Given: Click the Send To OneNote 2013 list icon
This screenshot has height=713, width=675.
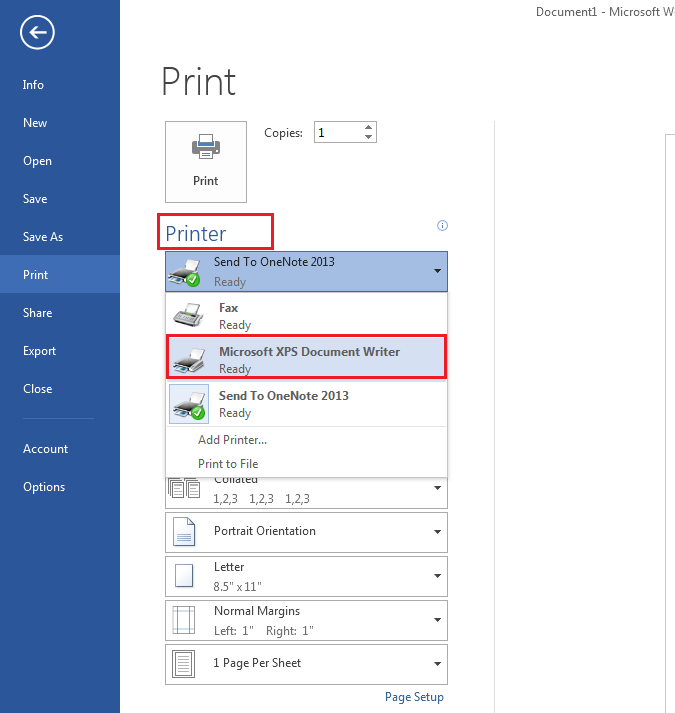Looking at the screenshot, I should 189,404.
